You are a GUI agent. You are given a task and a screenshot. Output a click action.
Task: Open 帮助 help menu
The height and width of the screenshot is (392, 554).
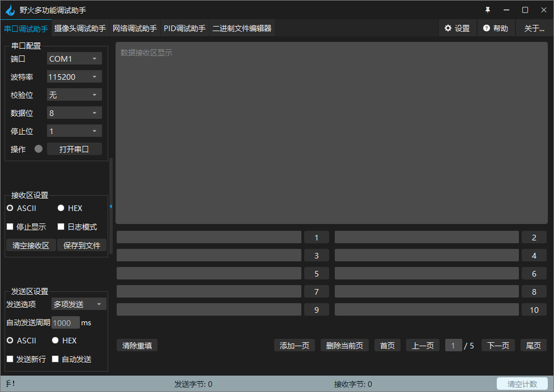[x=495, y=28]
